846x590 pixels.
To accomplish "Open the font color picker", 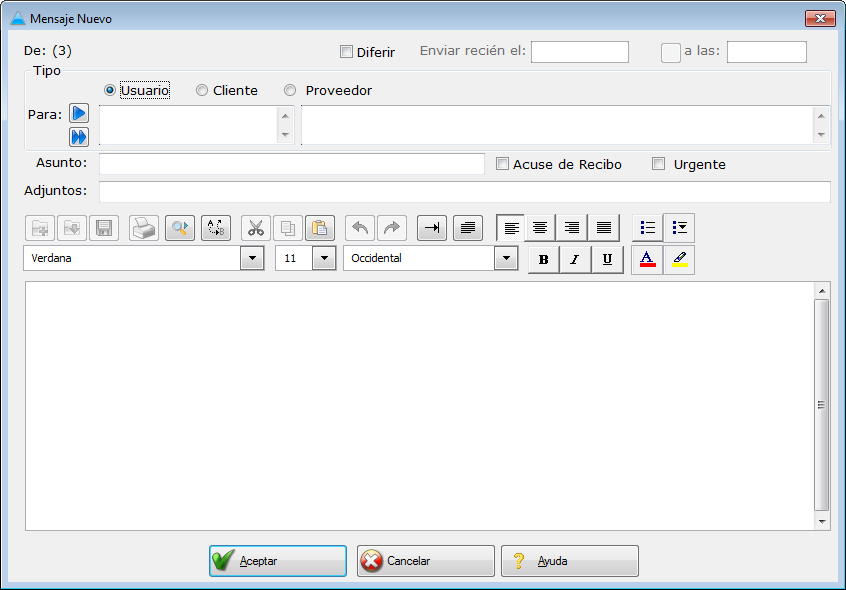I will pos(647,260).
